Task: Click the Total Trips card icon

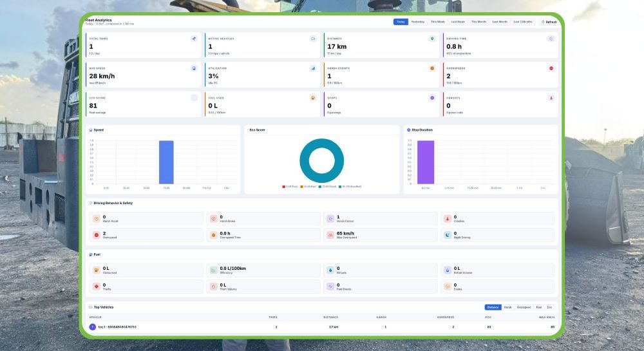Action: tap(194, 39)
